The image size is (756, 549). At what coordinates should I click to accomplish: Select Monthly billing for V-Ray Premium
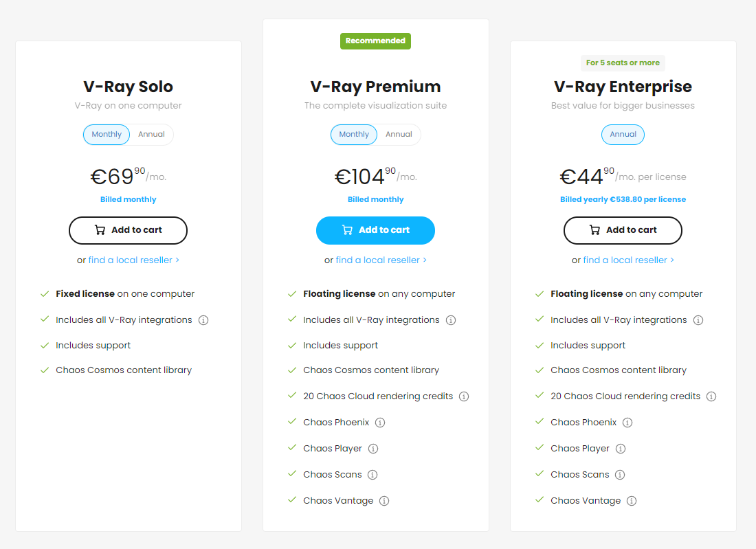(354, 135)
